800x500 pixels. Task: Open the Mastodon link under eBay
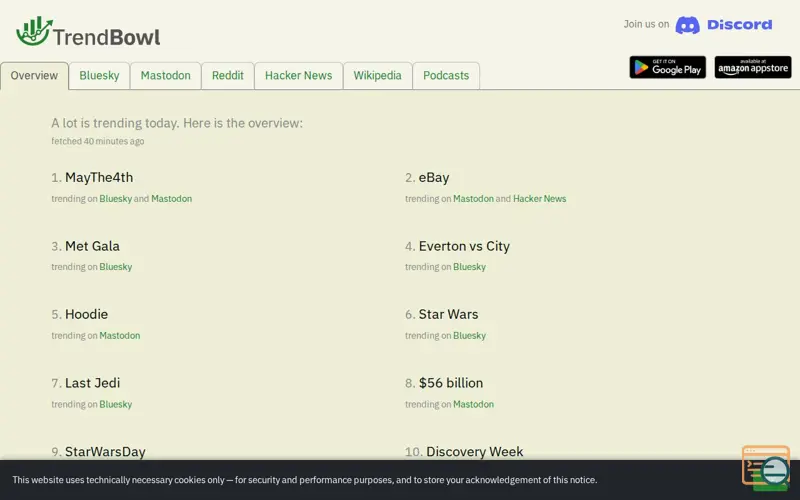473,198
